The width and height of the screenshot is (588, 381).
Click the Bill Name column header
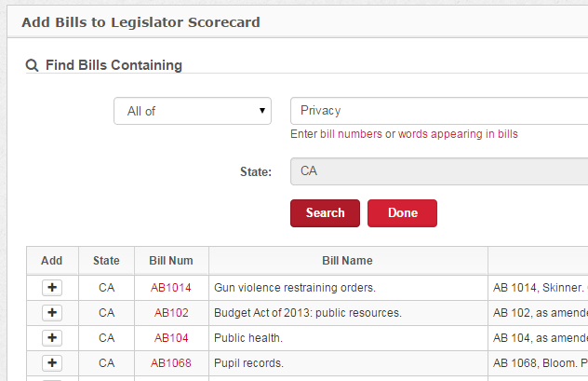click(x=347, y=261)
